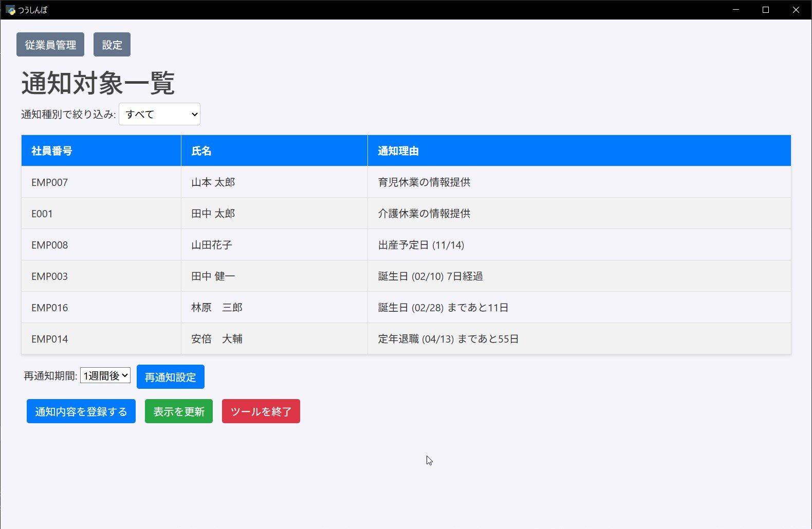Maximize the つうしんぼ window
812x529 pixels.
(766, 10)
